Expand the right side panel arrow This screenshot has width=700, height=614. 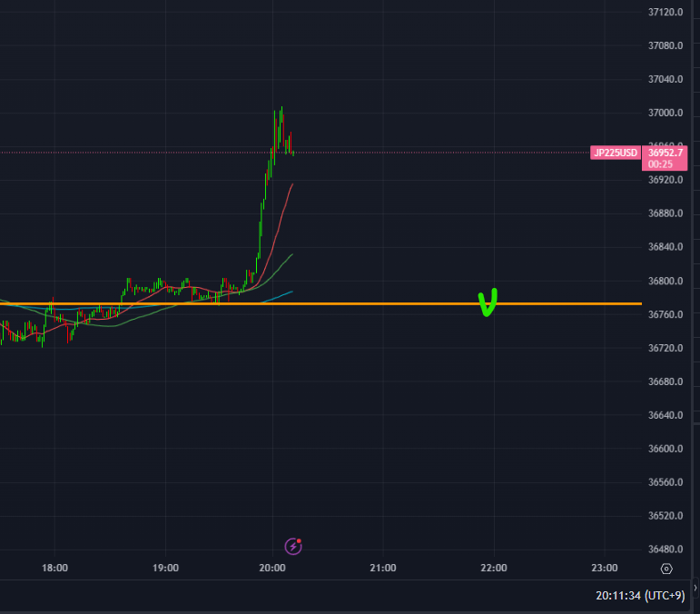click(695, 588)
